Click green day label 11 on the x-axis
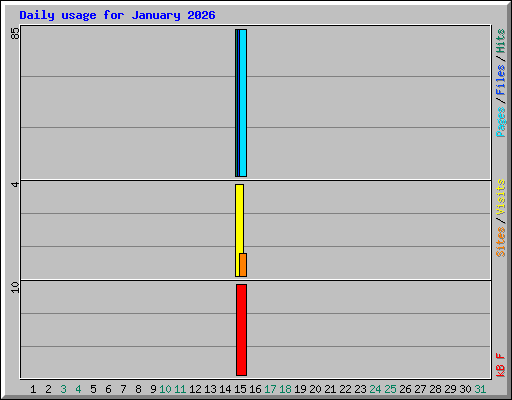 click(x=180, y=389)
